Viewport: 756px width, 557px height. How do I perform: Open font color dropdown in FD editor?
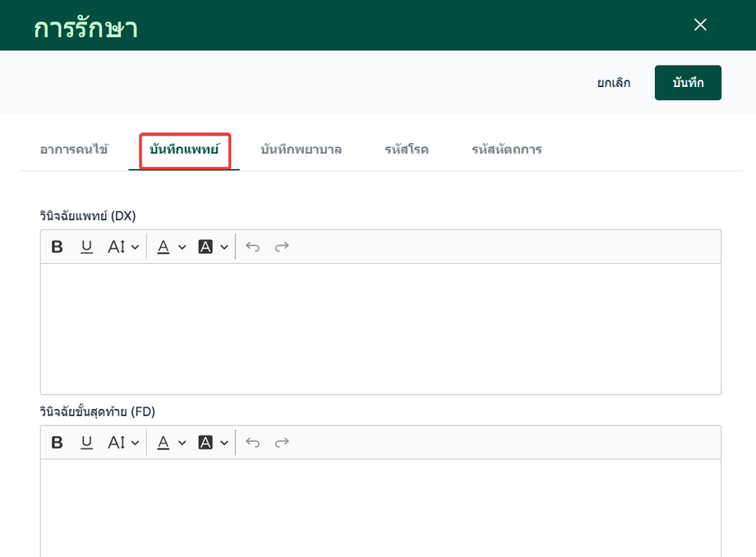point(171,442)
